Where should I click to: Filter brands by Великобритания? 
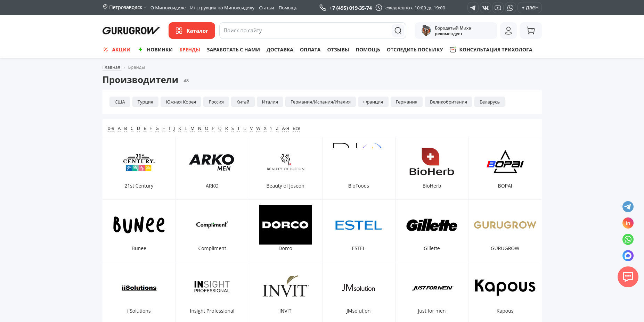[x=448, y=102]
